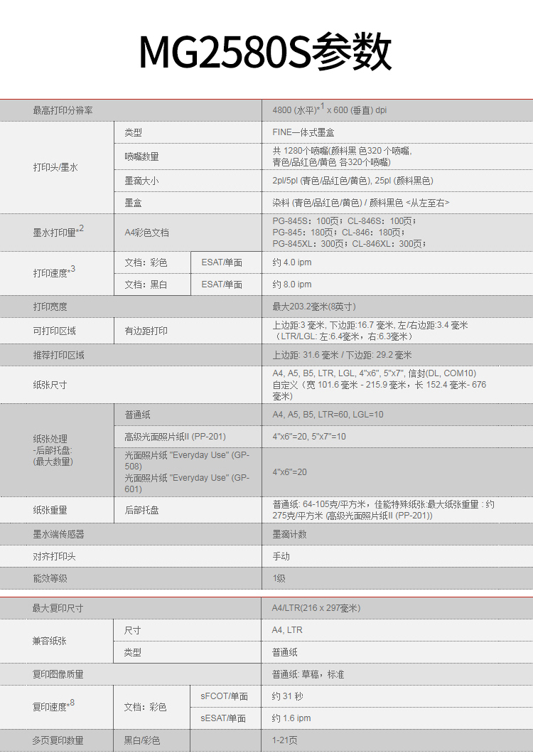533x756 pixels.
Task: Select the 纸张重量 row label
Action: pos(50,510)
